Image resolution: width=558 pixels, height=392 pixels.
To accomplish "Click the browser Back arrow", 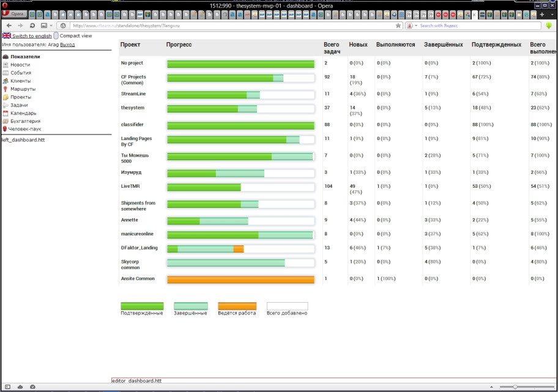I will (x=9, y=26).
